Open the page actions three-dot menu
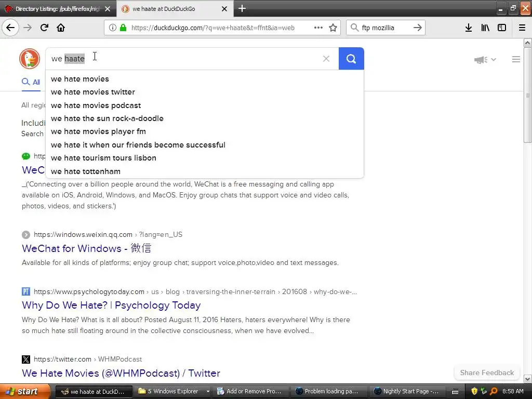 click(x=318, y=28)
